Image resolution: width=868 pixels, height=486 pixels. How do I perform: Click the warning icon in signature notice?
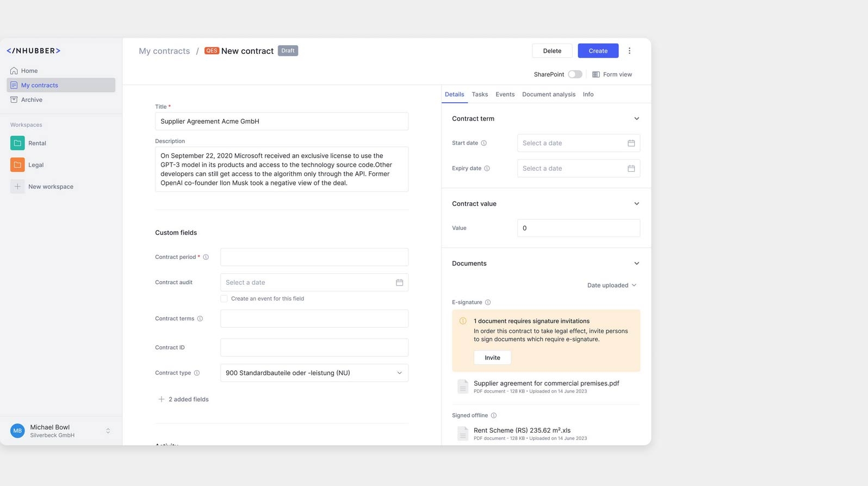(x=463, y=321)
